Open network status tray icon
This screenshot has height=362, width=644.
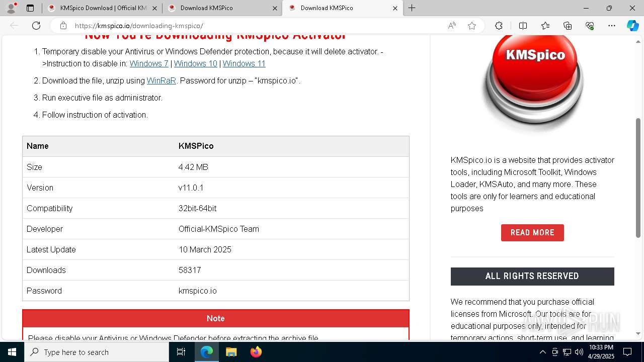(x=567, y=352)
